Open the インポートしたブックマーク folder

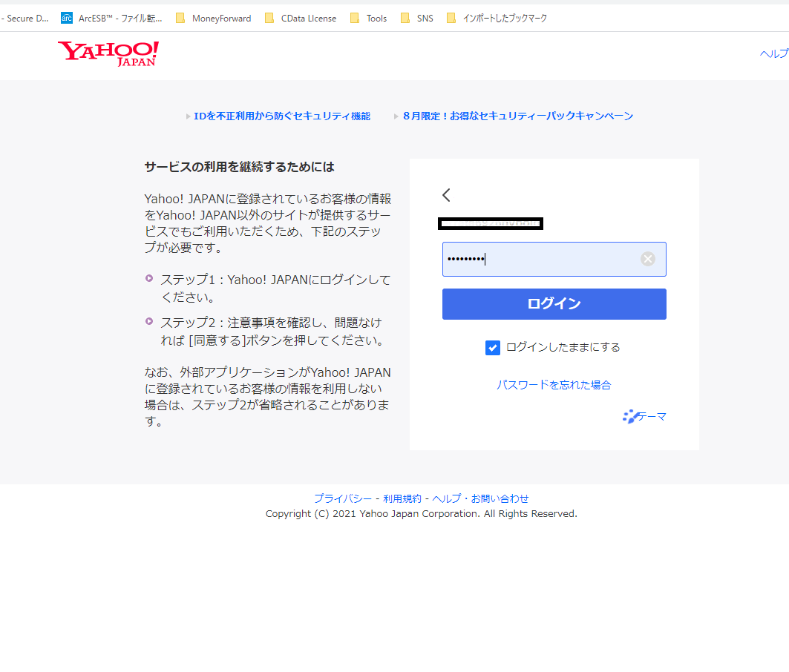click(x=497, y=18)
